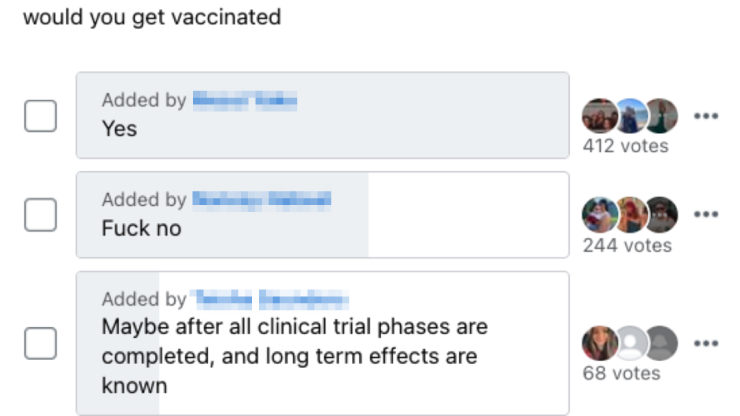Open profile of who added Fuck no
This screenshot has width=740, height=416.
pyautogui.click(x=261, y=200)
